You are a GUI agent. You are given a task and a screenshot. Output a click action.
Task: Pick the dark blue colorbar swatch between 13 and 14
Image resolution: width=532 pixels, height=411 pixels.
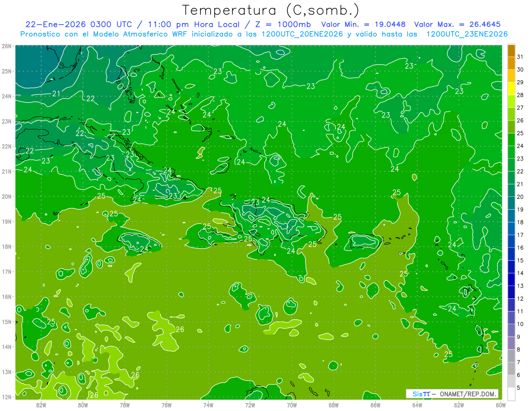click(511, 279)
